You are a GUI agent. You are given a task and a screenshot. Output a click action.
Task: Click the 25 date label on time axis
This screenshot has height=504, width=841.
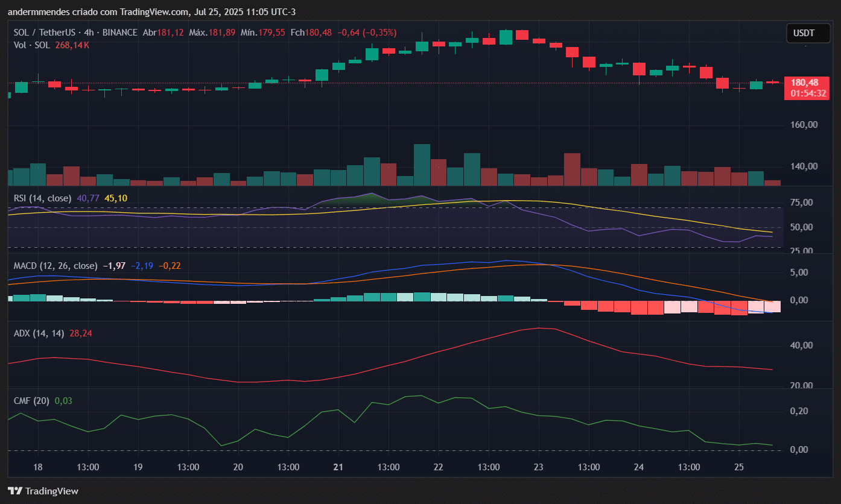tap(739, 467)
